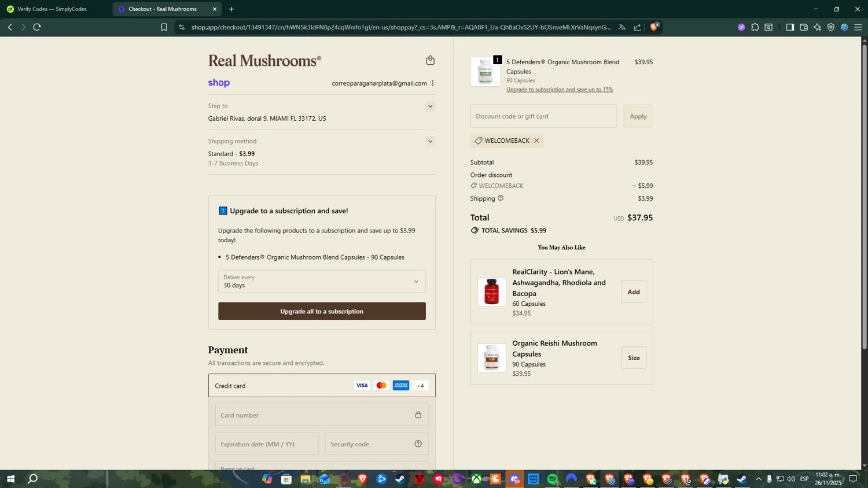Share this page via share icon
This screenshot has width=868, height=488.
[637, 27]
